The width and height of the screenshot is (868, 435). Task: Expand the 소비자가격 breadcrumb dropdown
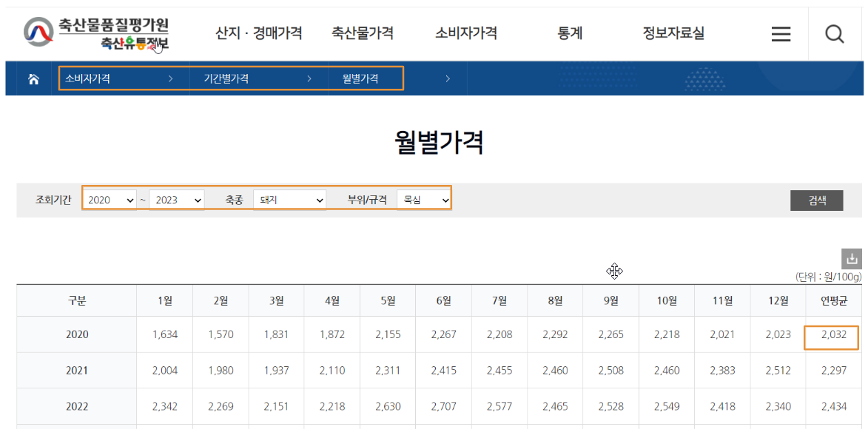click(x=119, y=78)
